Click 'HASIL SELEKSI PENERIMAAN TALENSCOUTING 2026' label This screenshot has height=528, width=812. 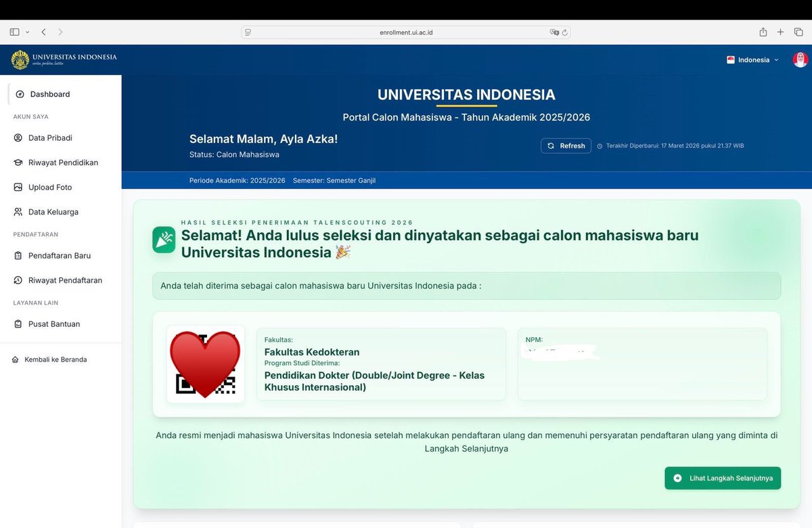coord(297,223)
